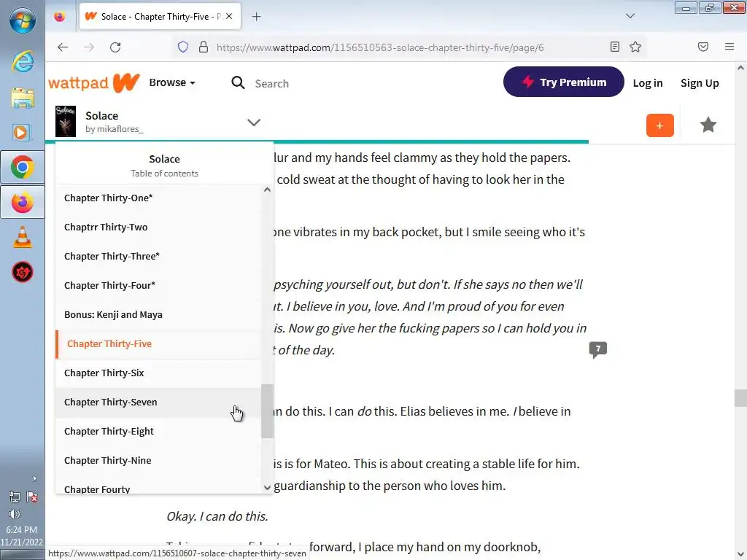Viewport: 747px width, 560px height.
Task: Click the orange plus add-to-library button
Action: coord(659,125)
